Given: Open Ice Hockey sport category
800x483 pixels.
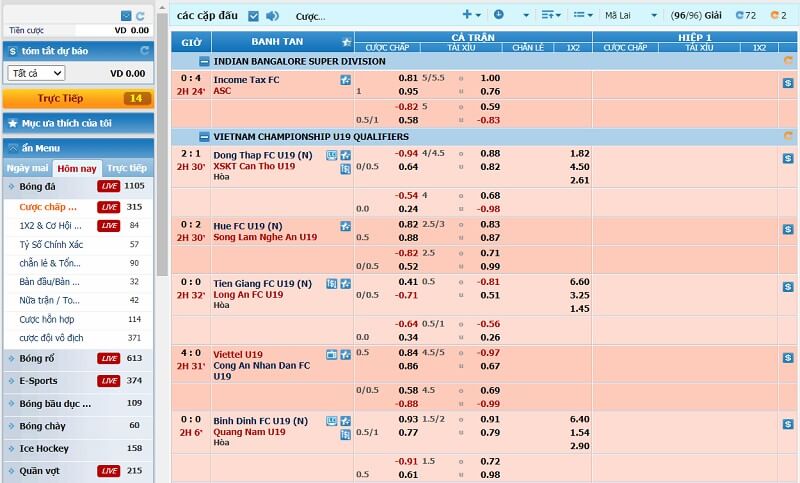Looking at the screenshot, I should (x=78, y=448).
